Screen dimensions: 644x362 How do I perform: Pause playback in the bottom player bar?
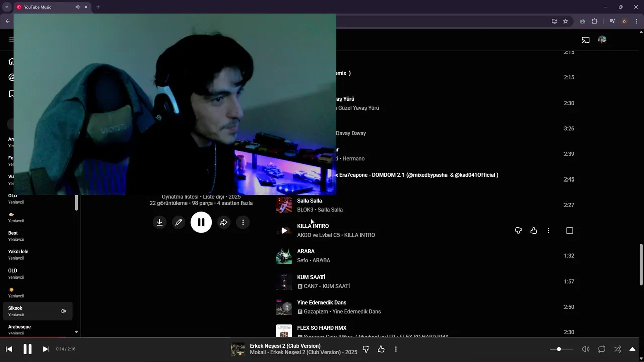(x=28, y=349)
